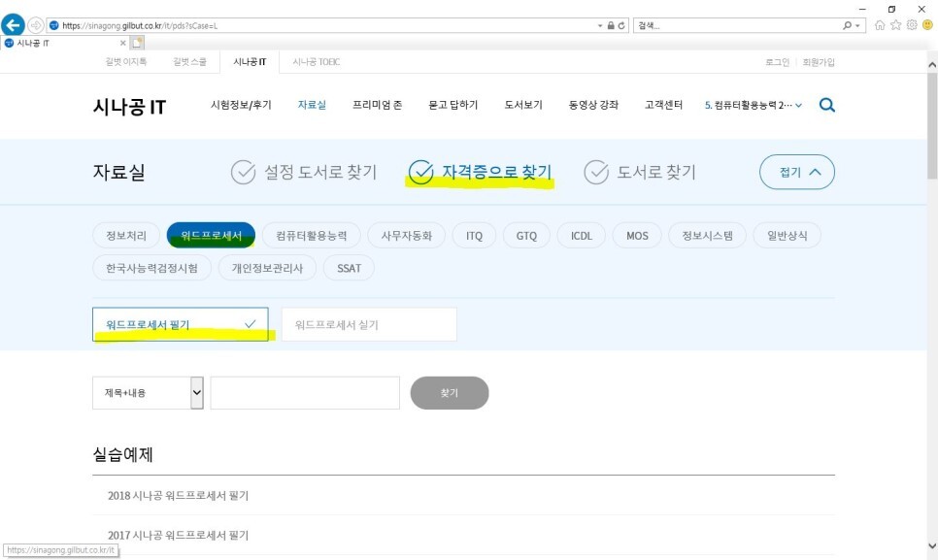This screenshot has width=938, height=560.
Task: Open 묻고 답하기 menu
Action: (x=452, y=105)
